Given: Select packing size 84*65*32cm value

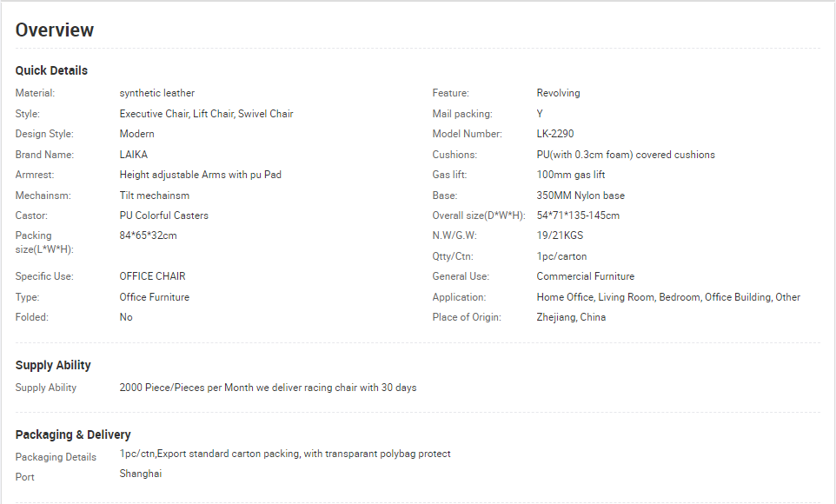Looking at the screenshot, I should coord(149,235).
